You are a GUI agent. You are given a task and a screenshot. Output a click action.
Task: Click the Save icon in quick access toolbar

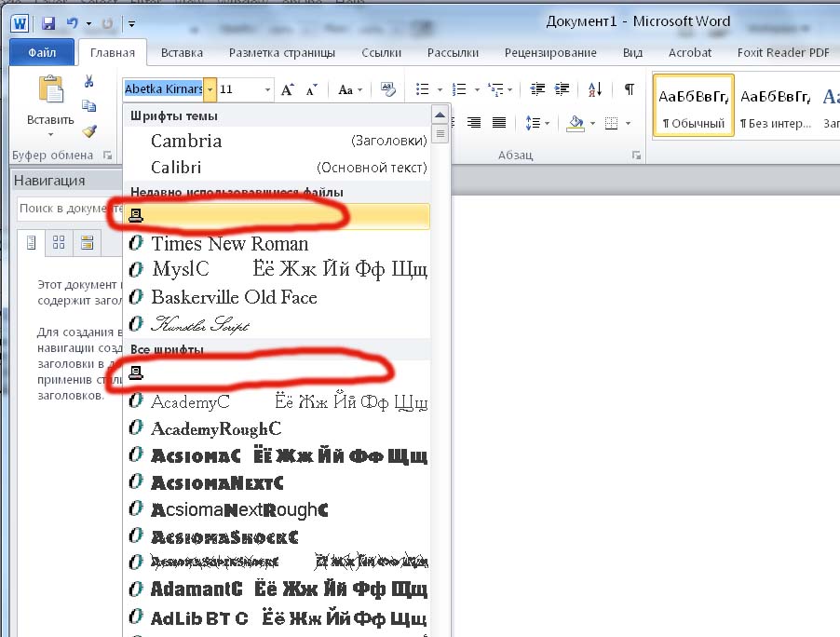click(48, 23)
